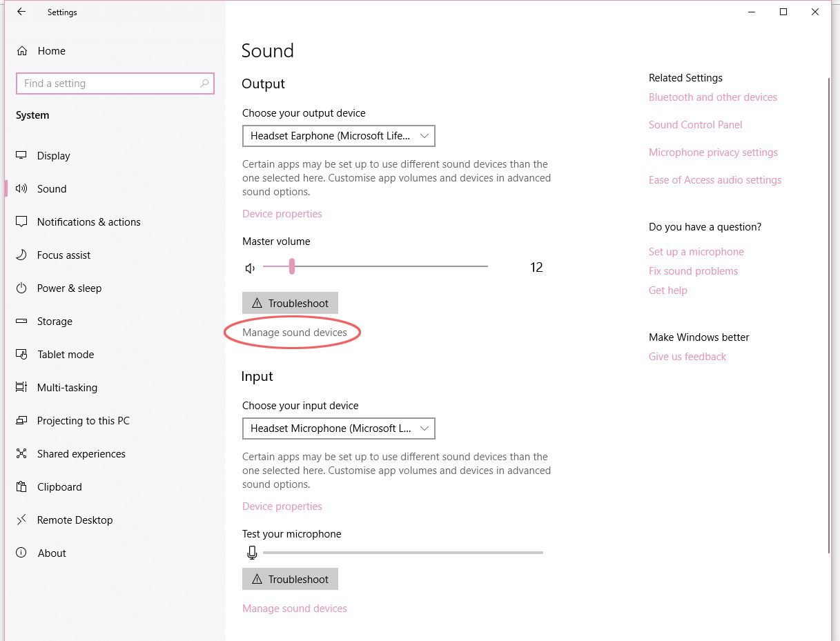Click warning icon on Output Troubleshoot button

click(x=257, y=303)
